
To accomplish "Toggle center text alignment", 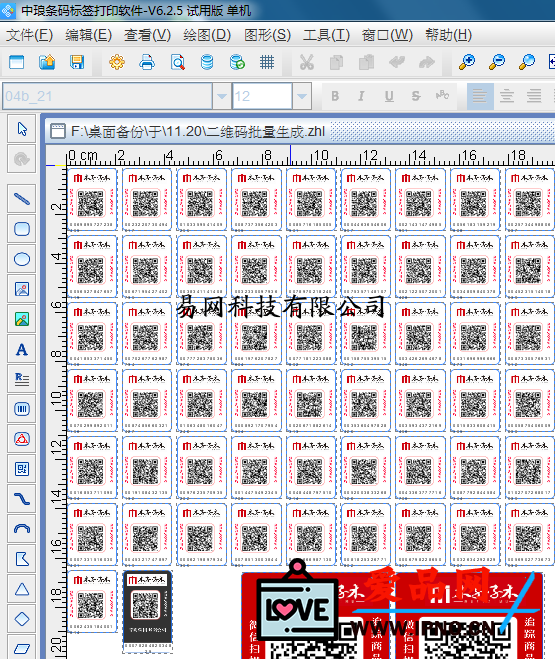I will pos(507,96).
